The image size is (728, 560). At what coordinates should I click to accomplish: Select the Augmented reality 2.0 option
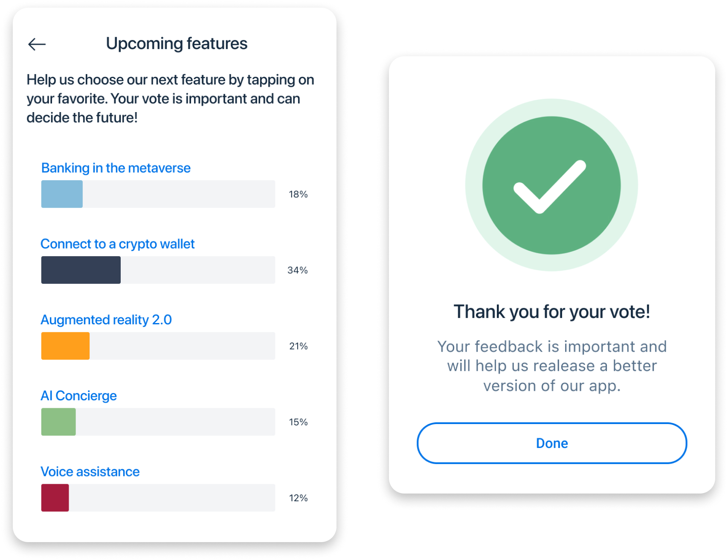106,320
